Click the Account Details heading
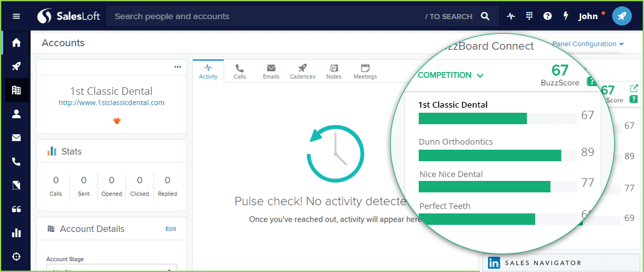 (x=92, y=229)
